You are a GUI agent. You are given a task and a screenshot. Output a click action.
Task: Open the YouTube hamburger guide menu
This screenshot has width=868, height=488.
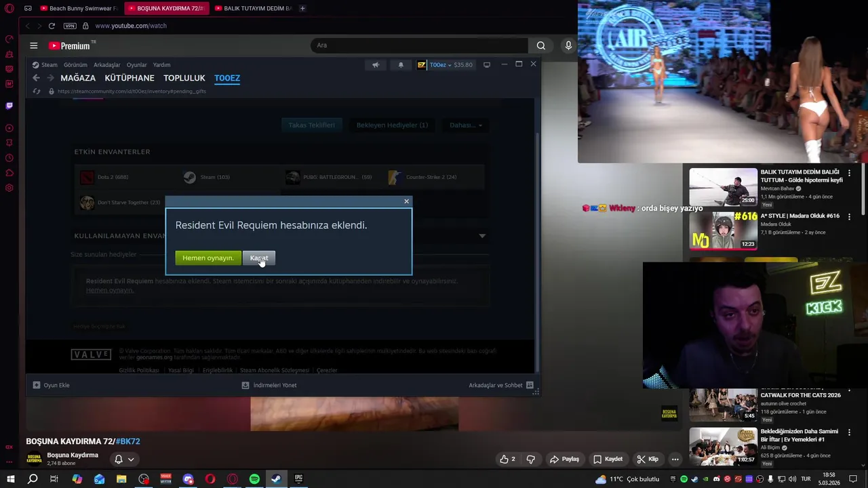click(34, 45)
